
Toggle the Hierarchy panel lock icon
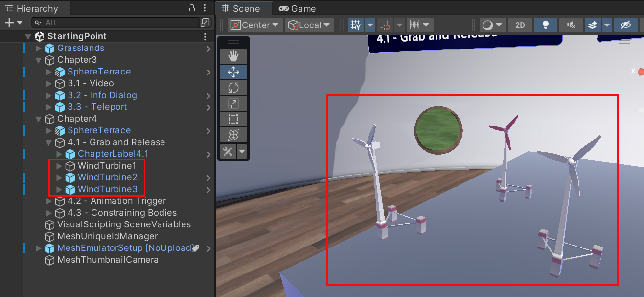[192, 8]
